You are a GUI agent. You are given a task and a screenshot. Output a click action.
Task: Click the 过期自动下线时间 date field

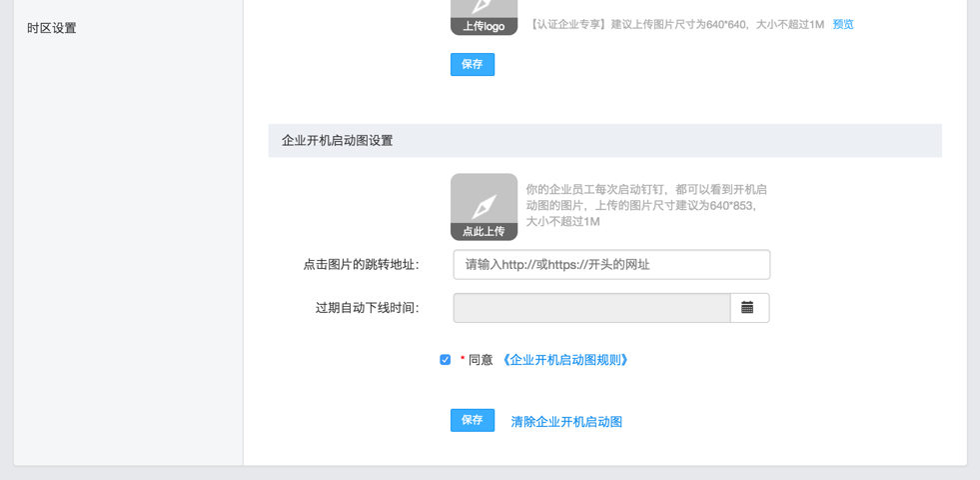[591, 308]
